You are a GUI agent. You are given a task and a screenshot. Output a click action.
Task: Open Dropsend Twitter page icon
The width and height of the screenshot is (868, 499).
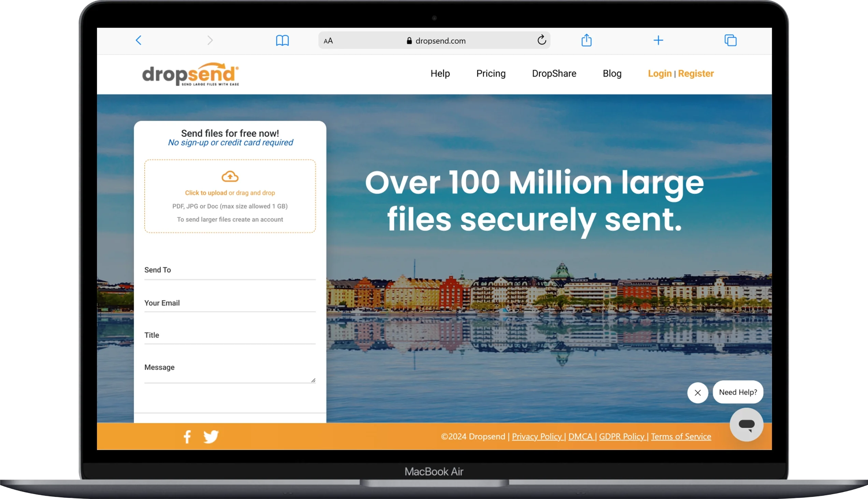pyautogui.click(x=211, y=437)
